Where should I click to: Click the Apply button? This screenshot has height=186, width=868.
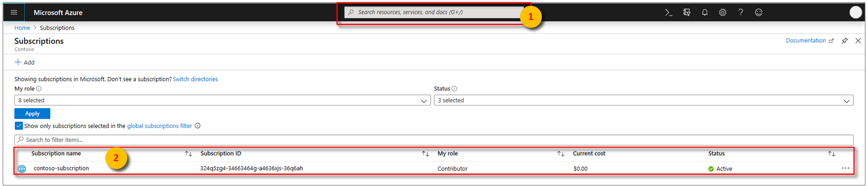point(32,114)
